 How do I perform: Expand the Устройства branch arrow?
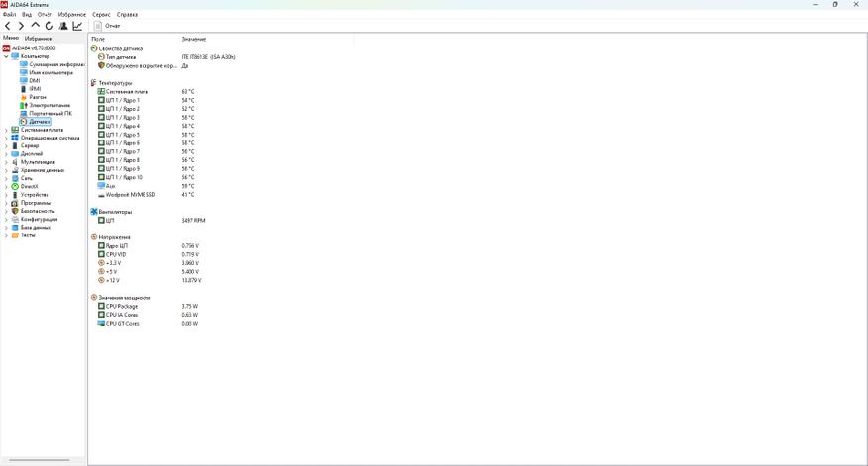click(6, 195)
